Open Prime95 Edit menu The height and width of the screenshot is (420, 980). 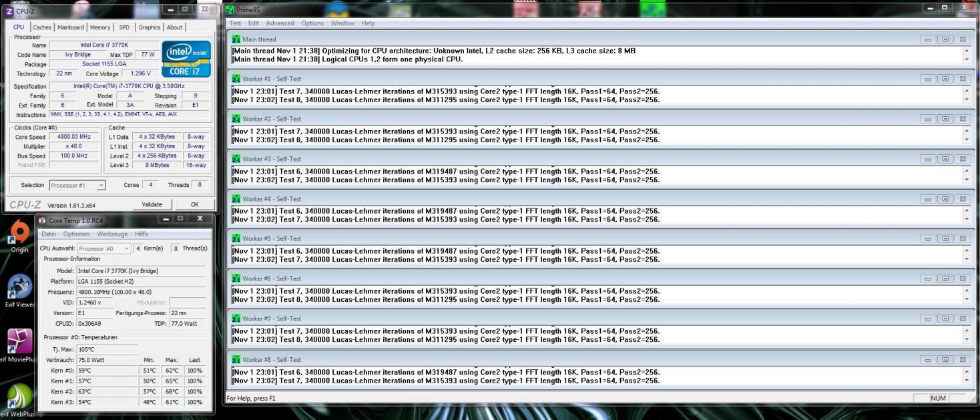254,23
